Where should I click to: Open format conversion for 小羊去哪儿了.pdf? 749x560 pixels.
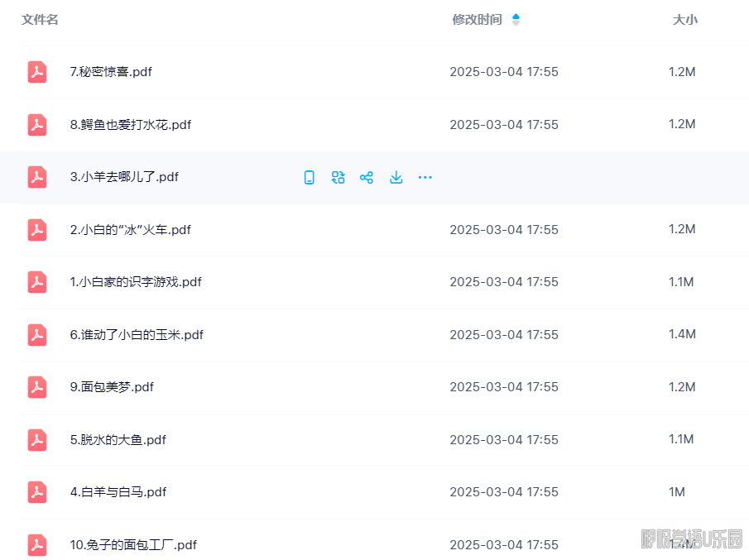338,177
